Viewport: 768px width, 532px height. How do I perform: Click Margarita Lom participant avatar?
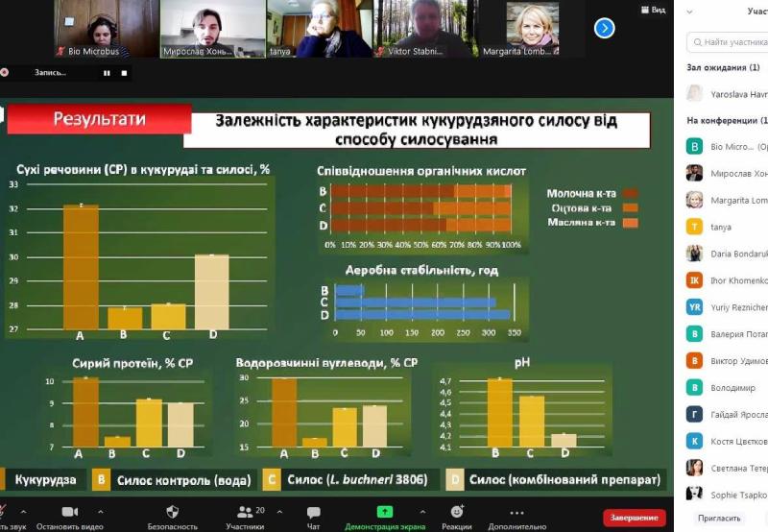click(694, 200)
